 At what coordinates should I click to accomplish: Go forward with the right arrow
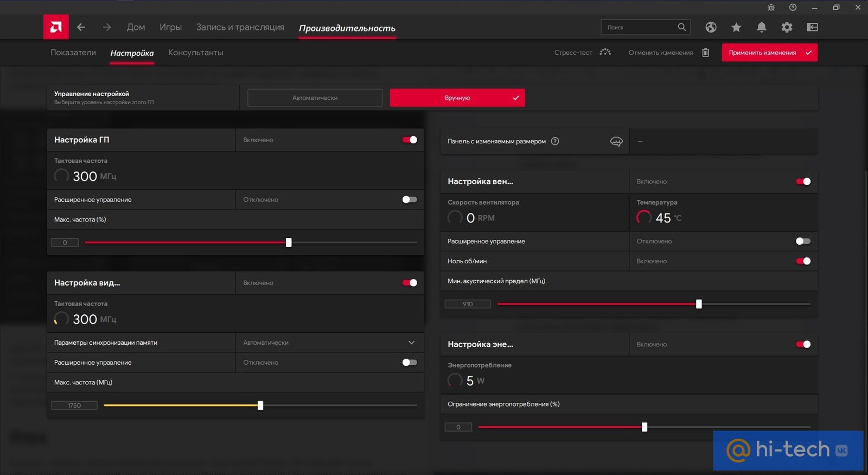[x=107, y=27]
